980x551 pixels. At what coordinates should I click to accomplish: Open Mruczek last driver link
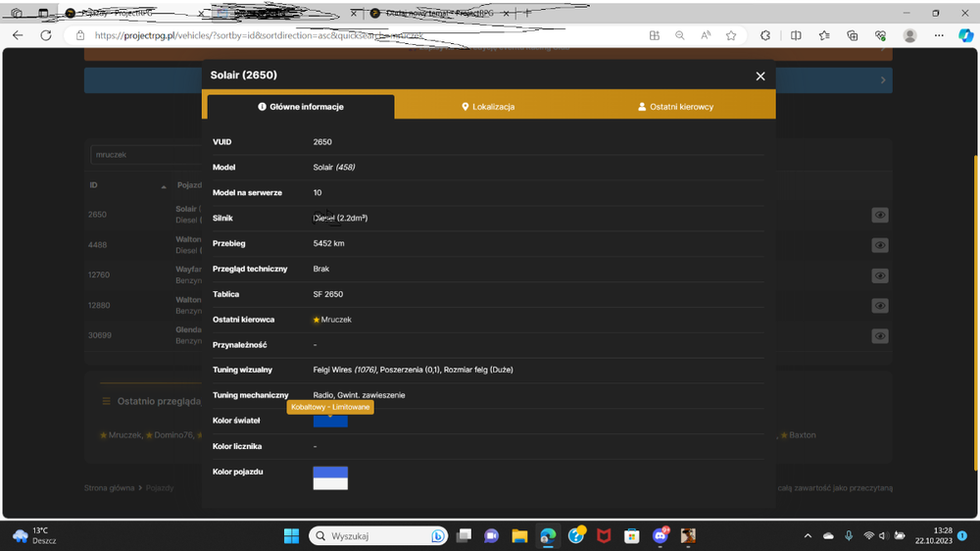(336, 320)
